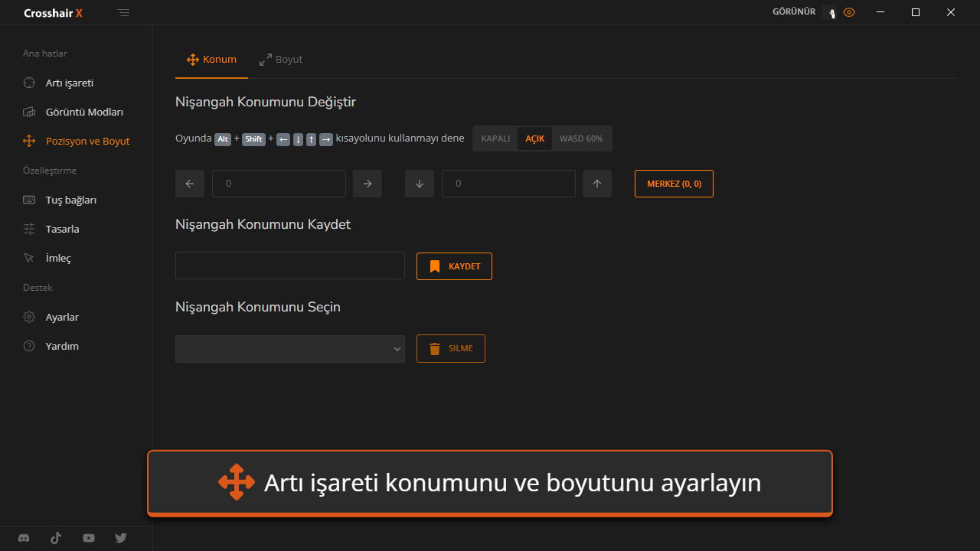Open the YouTube icon link

pyautogui.click(x=89, y=538)
